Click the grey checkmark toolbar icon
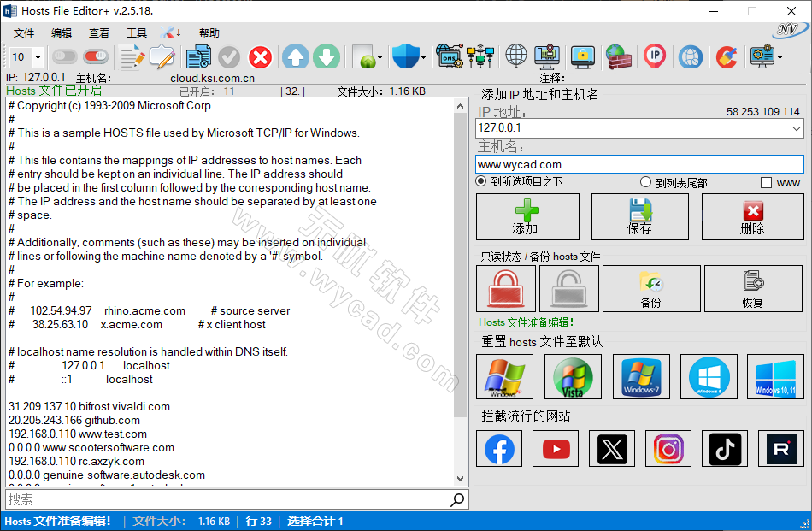The width and height of the screenshot is (812, 531). pos(229,57)
